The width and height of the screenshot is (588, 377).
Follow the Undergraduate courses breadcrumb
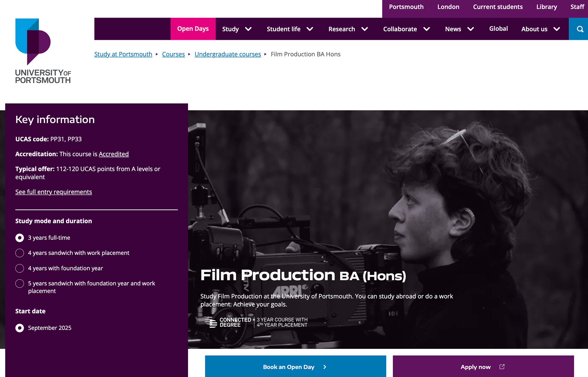(228, 54)
